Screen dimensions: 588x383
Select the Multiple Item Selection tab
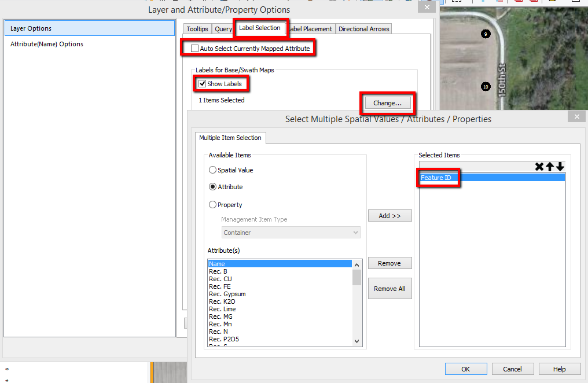[230, 138]
